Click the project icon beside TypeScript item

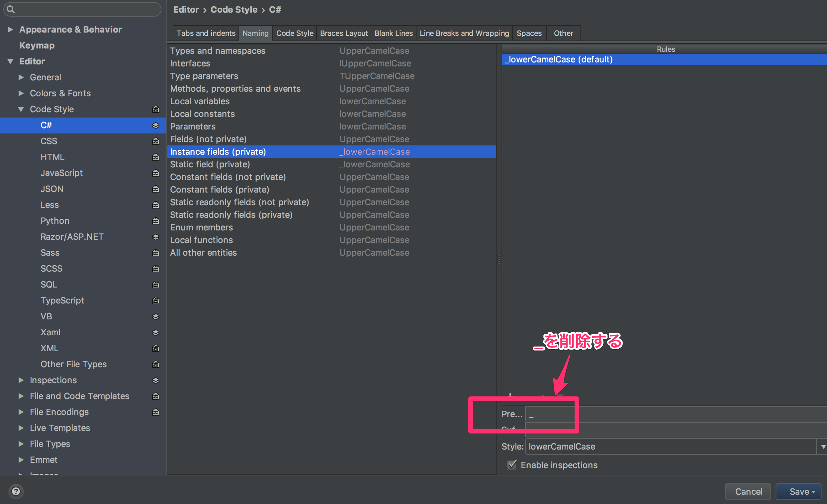156,301
